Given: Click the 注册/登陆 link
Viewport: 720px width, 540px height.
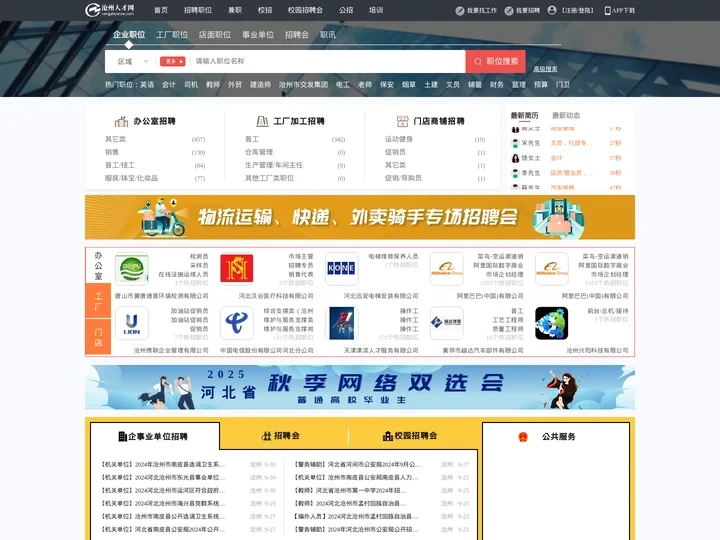Looking at the screenshot, I should [x=578, y=11].
